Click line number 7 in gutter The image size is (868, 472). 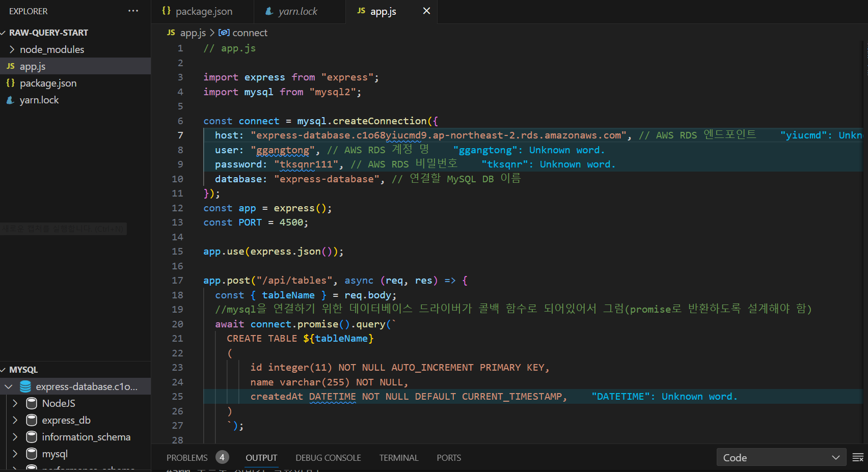point(180,135)
